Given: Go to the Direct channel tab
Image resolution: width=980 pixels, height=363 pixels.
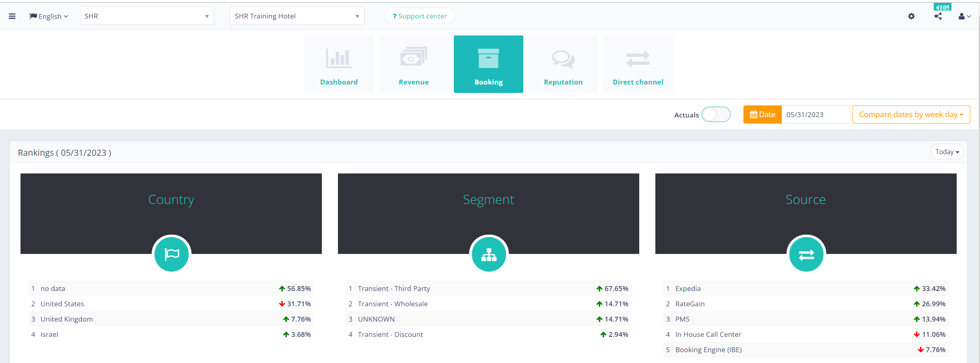Looking at the screenshot, I should 638,64.
